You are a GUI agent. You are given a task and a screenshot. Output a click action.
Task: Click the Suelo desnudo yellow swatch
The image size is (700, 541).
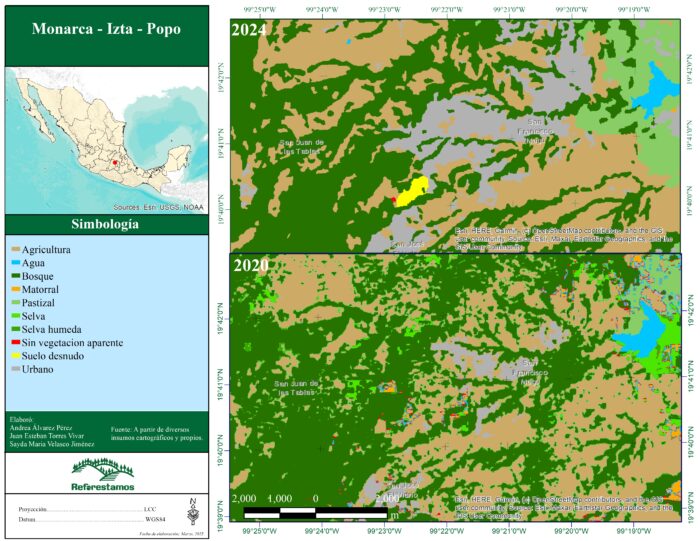pyautogui.click(x=16, y=356)
